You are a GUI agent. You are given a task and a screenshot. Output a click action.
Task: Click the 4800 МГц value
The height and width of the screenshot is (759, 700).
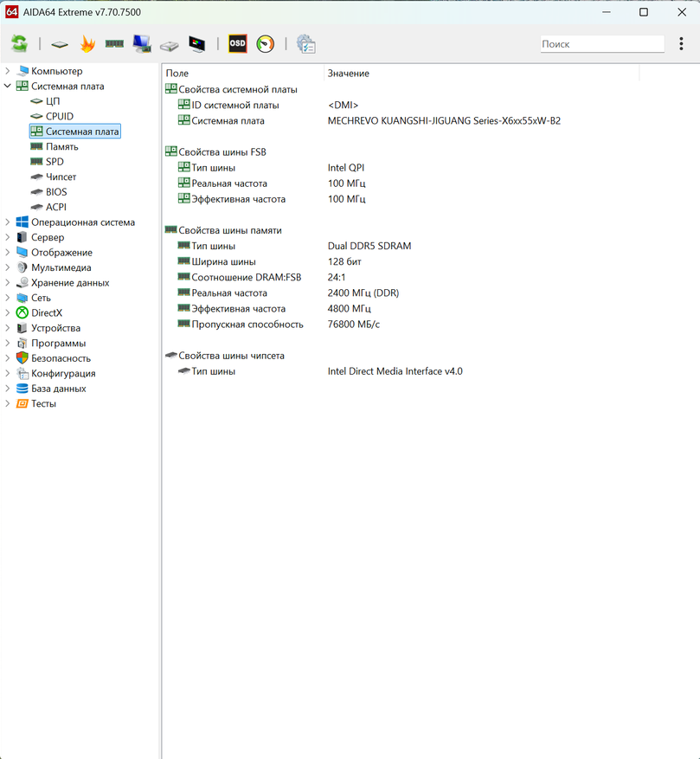click(349, 308)
